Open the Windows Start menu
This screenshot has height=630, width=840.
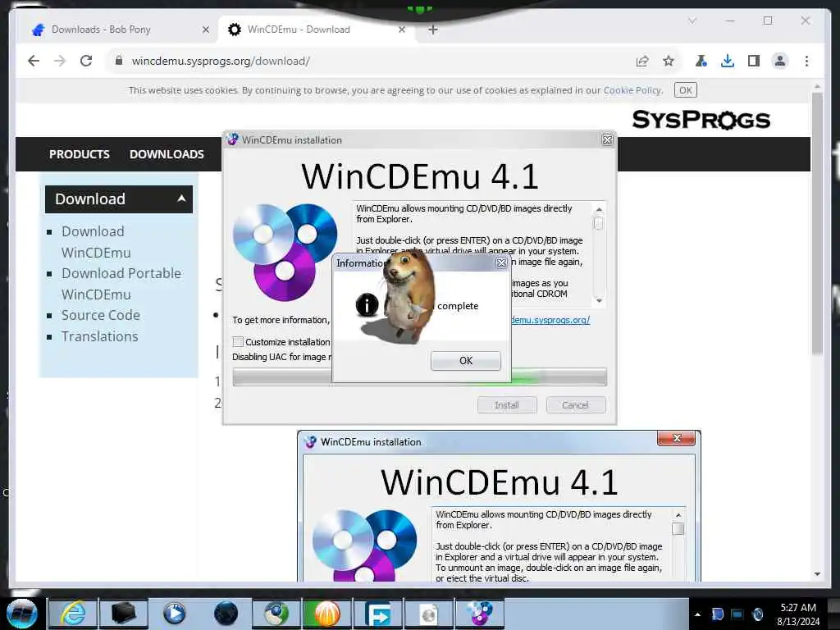click(22, 614)
